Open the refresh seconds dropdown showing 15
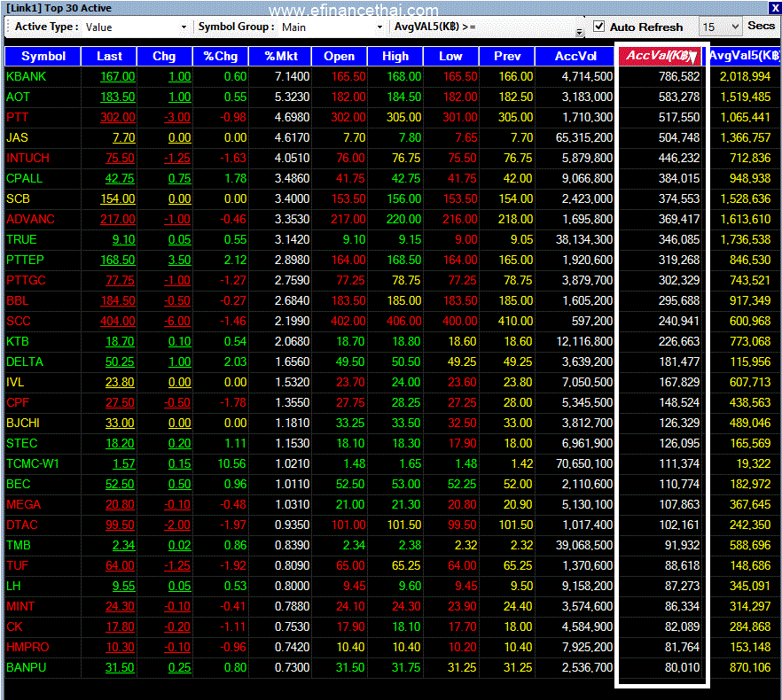This screenshot has height=700, width=782. click(735, 27)
